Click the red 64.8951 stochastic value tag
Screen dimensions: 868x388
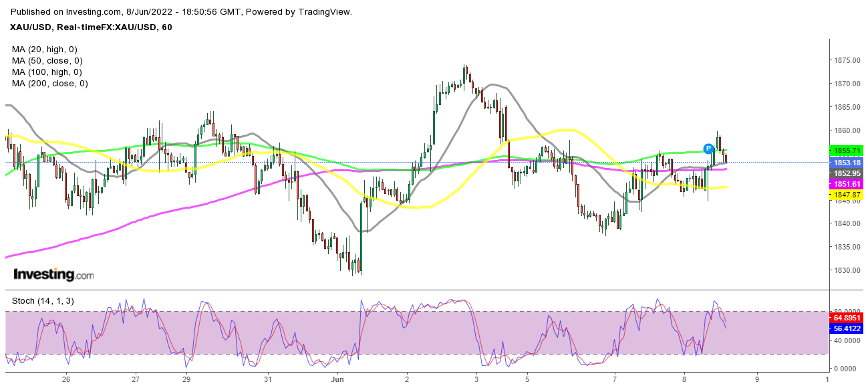pos(847,317)
